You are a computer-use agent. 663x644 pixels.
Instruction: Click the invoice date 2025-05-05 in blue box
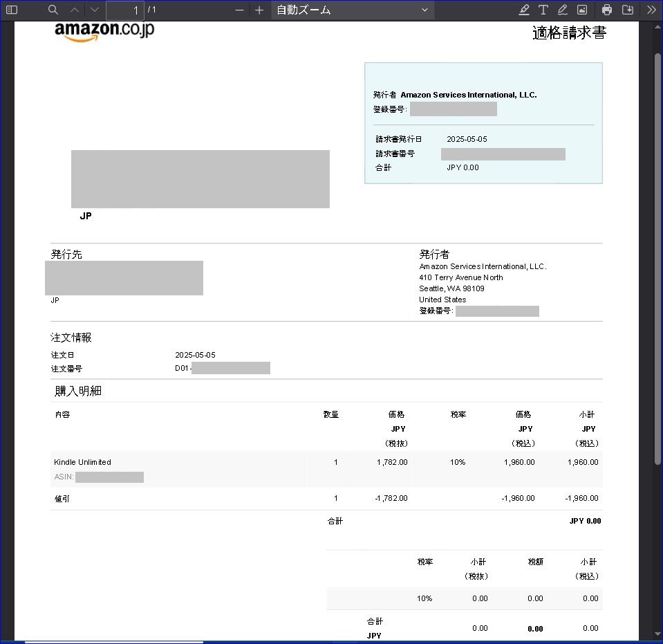(467, 139)
